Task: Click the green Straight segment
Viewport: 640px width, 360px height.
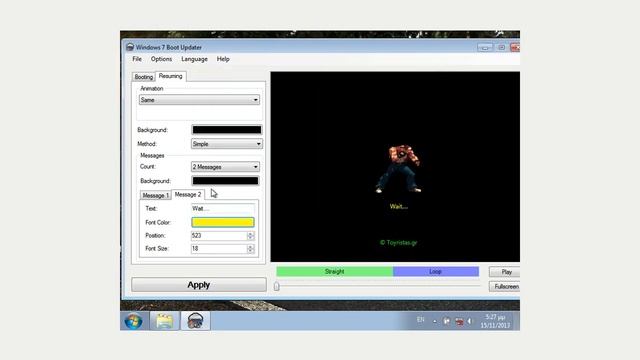Action: (x=335, y=271)
